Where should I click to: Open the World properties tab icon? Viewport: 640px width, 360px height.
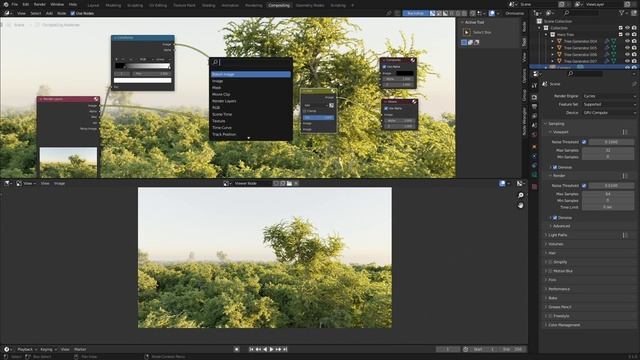[x=534, y=135]
